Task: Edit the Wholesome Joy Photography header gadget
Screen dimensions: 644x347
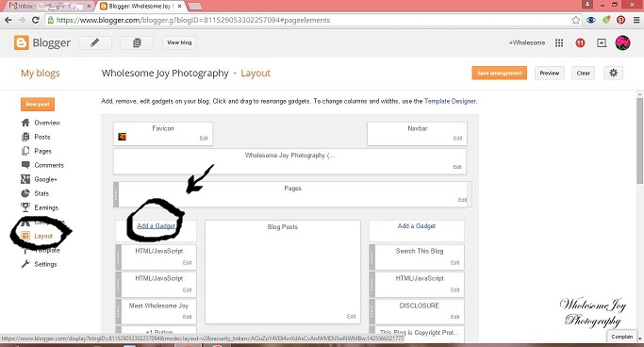Action: [x=457, y=167]
